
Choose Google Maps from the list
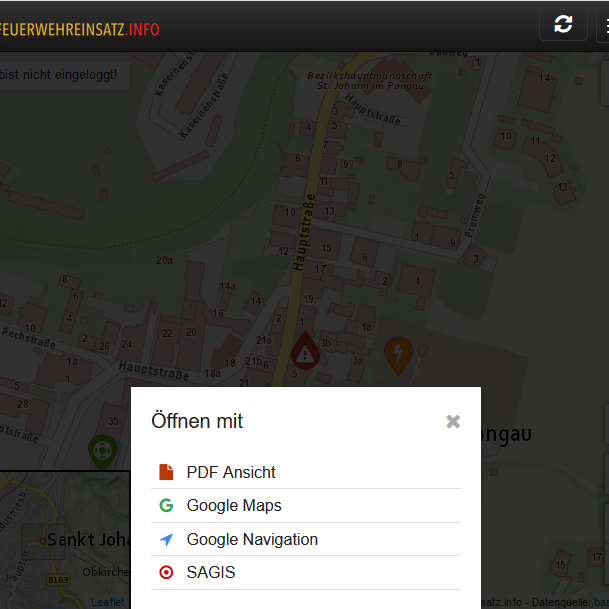234,506
